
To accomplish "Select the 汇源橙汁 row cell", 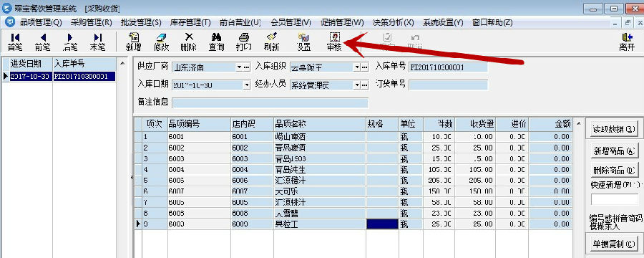I will (320, 180).
